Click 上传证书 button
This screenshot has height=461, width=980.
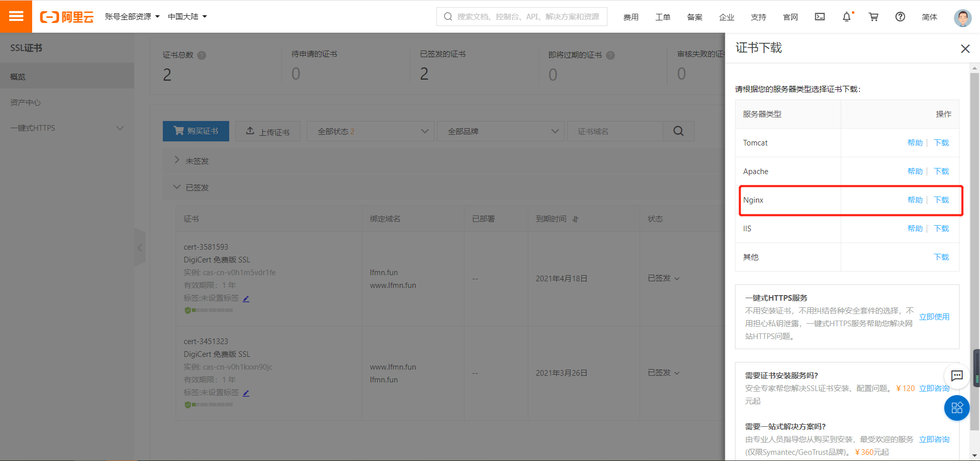[268, 131]
